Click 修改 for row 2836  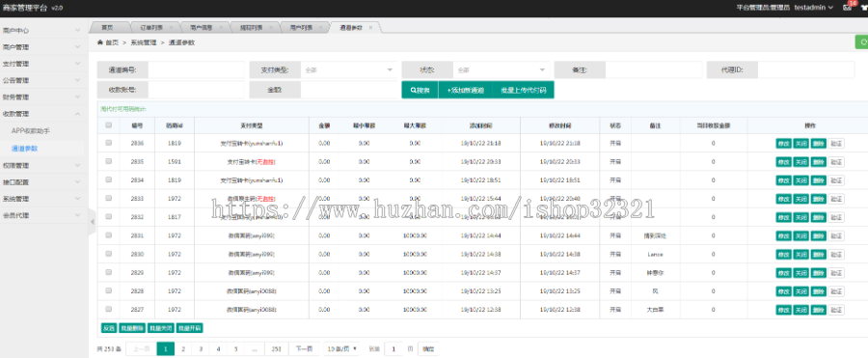coord(783,144)
